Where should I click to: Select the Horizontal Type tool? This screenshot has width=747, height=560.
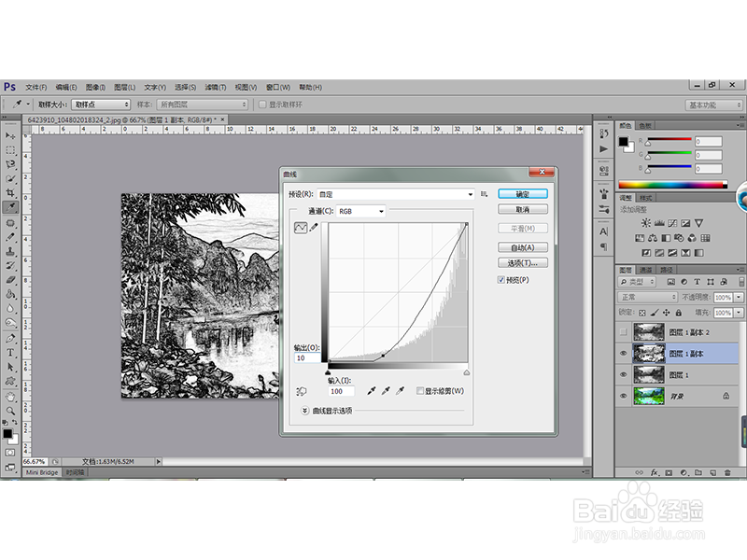coord(10,353)
